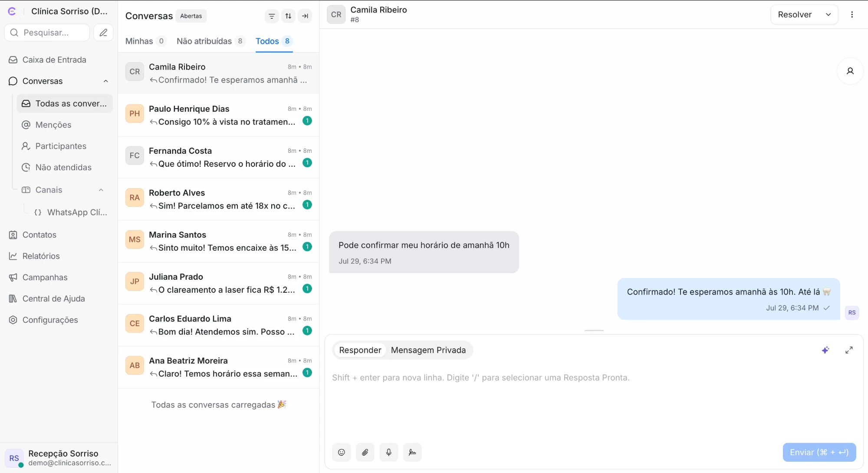Select the Responder mode toggle

tap(360, 350)
